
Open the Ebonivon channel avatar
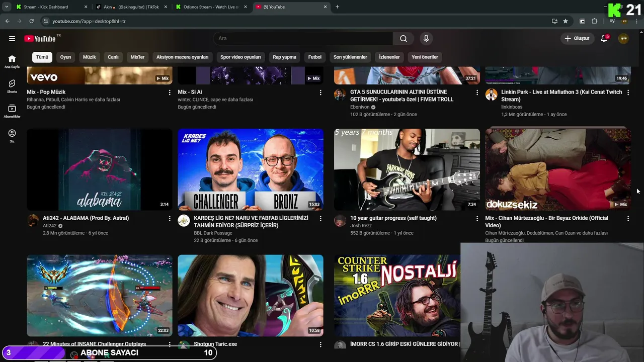tap(340, 95)
